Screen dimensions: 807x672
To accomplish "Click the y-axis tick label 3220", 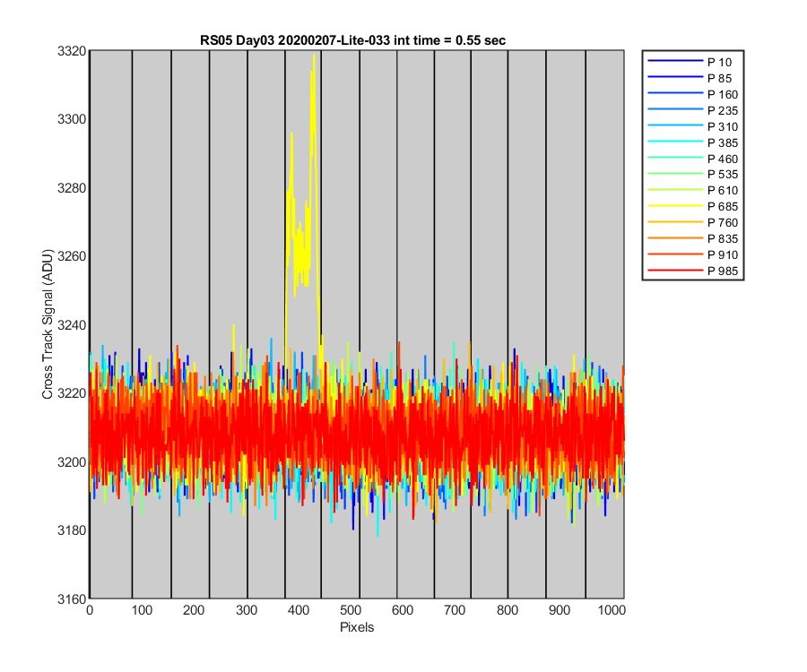I will tap(72, 393).
